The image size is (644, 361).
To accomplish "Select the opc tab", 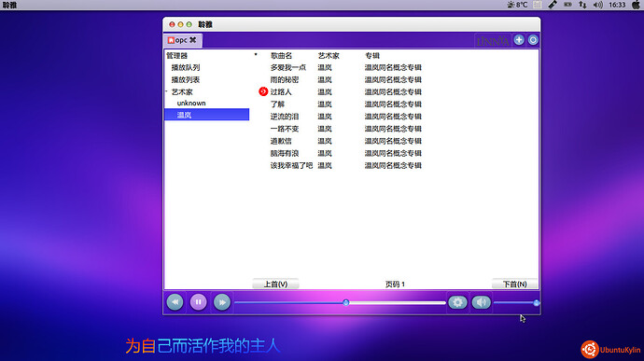I will point(183,40).
